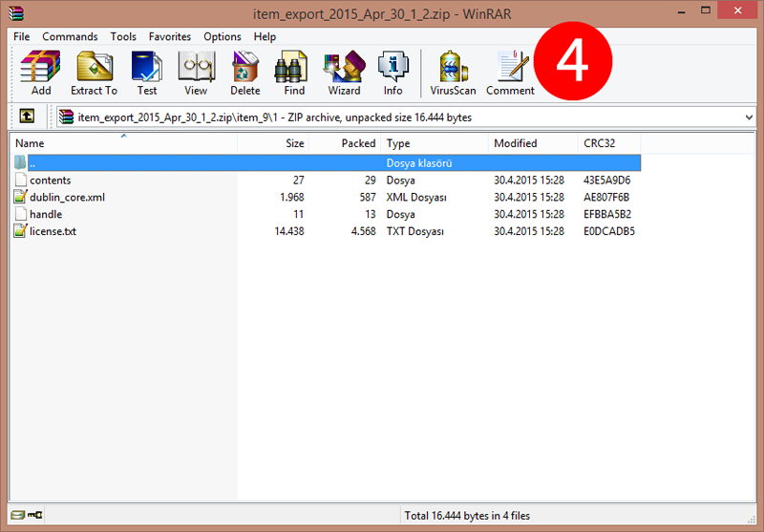Expand the archive path dropdown arrow
The image size is (764, 532).
749,117
